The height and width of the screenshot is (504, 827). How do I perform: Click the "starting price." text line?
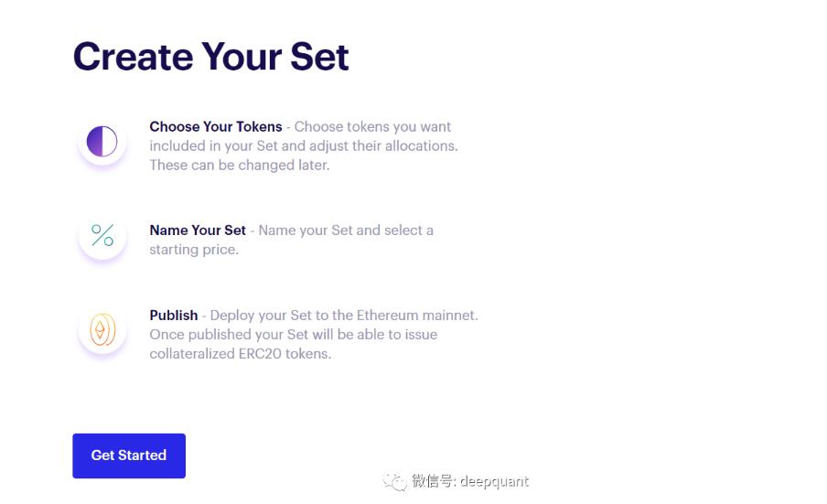[x=194, y=250]
